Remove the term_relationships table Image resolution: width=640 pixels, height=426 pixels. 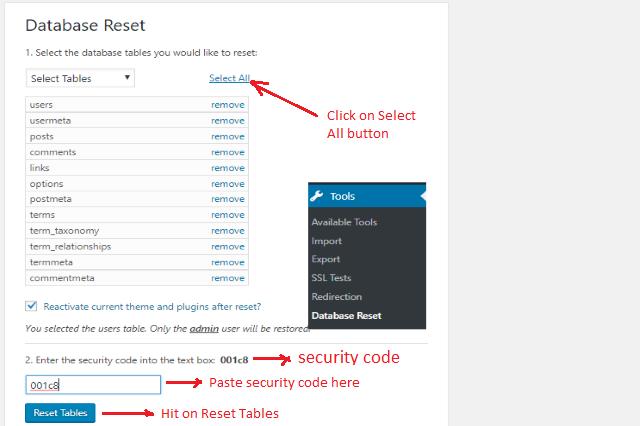click(x=228, y=247)
